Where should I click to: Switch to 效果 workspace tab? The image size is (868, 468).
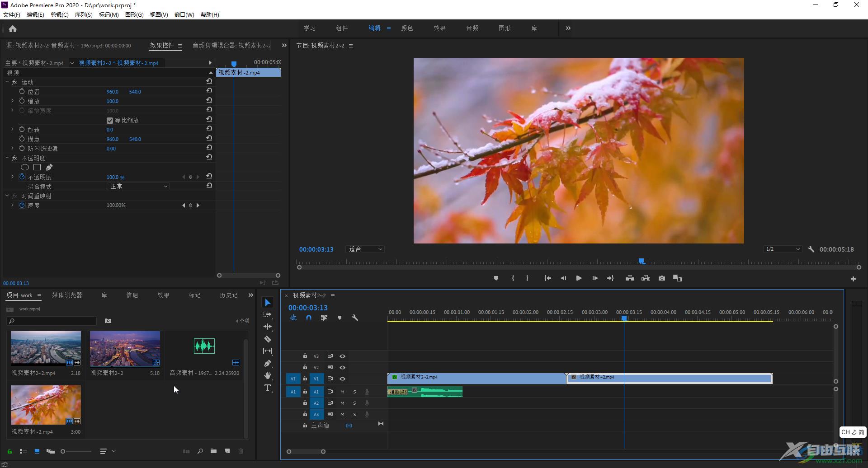[439, 28]
